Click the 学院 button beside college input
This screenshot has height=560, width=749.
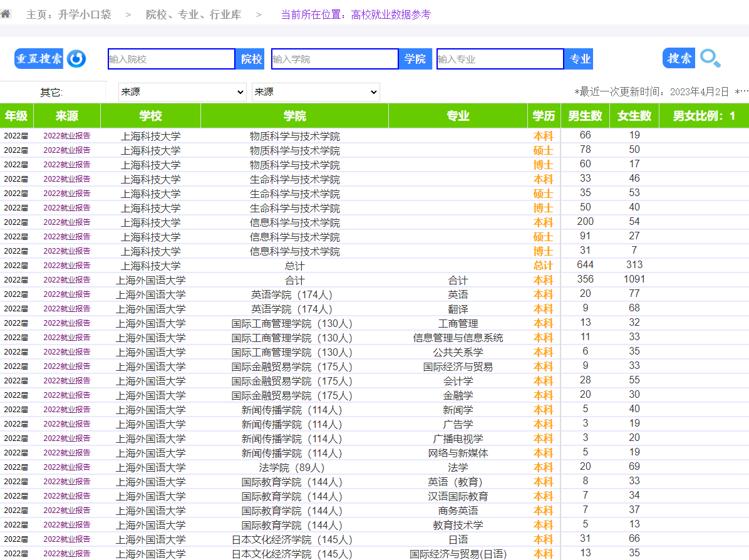415,59
